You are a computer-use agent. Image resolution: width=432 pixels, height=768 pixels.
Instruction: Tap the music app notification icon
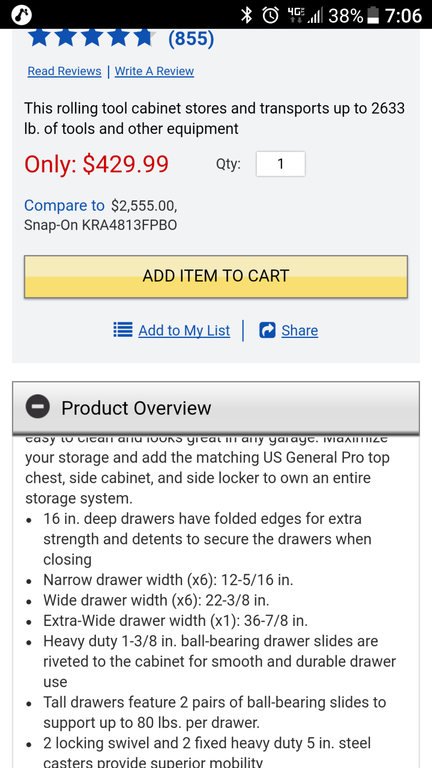coord(22,15)
